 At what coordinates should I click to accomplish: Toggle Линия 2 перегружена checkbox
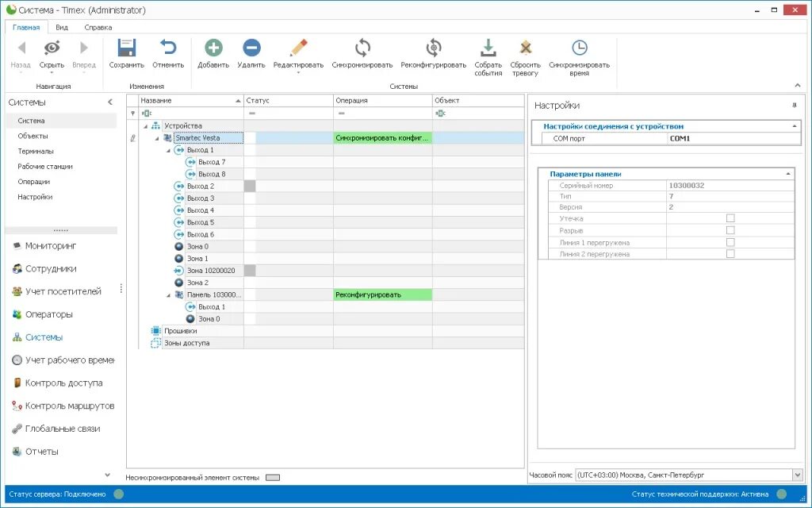click(730, 254)
